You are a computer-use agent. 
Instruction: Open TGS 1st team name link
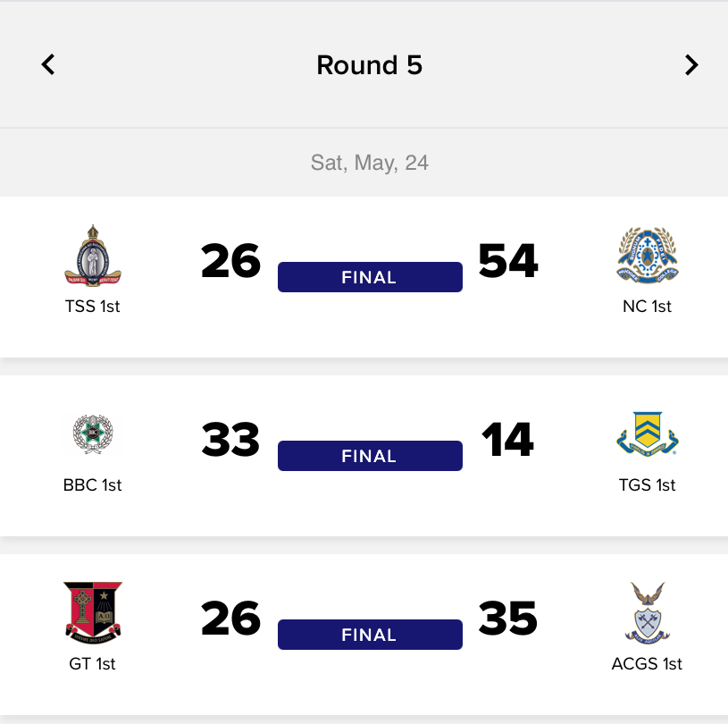pos(648,485)
